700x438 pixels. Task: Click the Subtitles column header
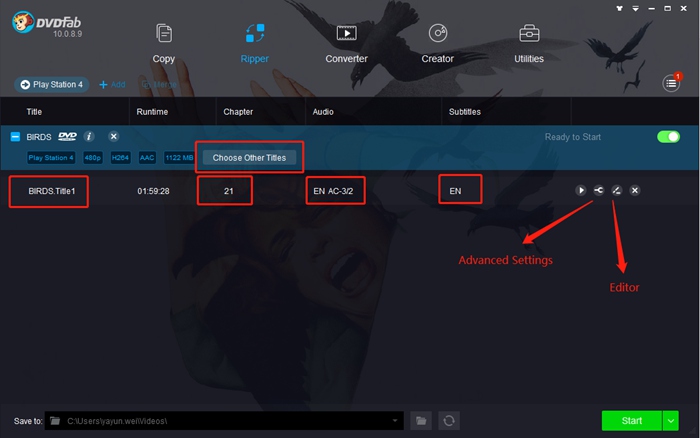point(465,112)
